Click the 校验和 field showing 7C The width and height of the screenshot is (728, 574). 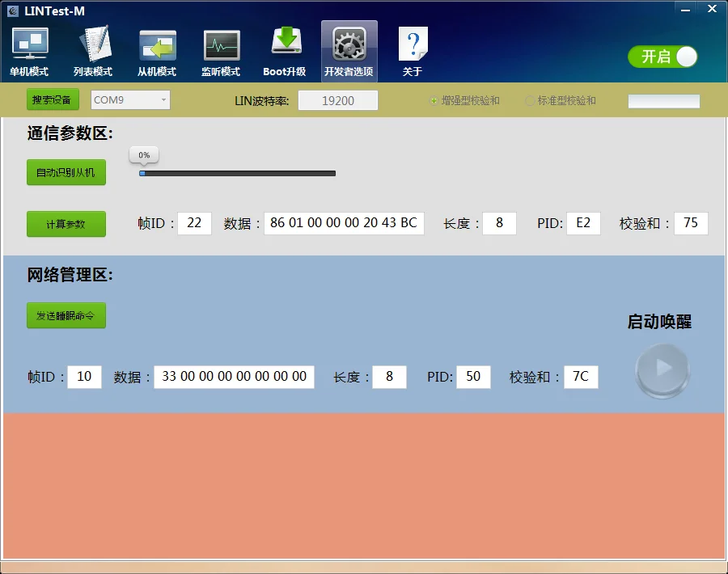click(582, 377)
